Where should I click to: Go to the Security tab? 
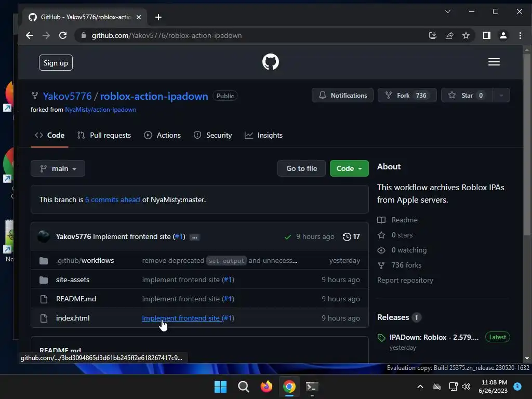(x=212, y=136)
